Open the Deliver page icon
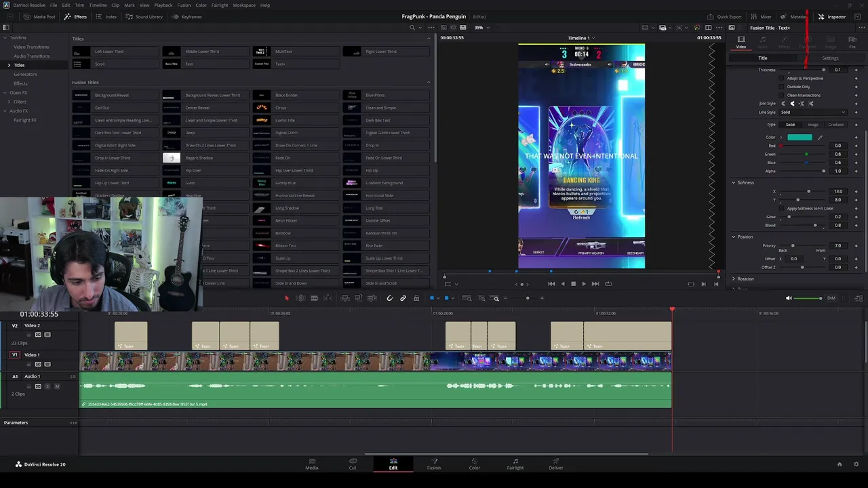This screenshot has height=488, width=868. (x=555, y=464)
